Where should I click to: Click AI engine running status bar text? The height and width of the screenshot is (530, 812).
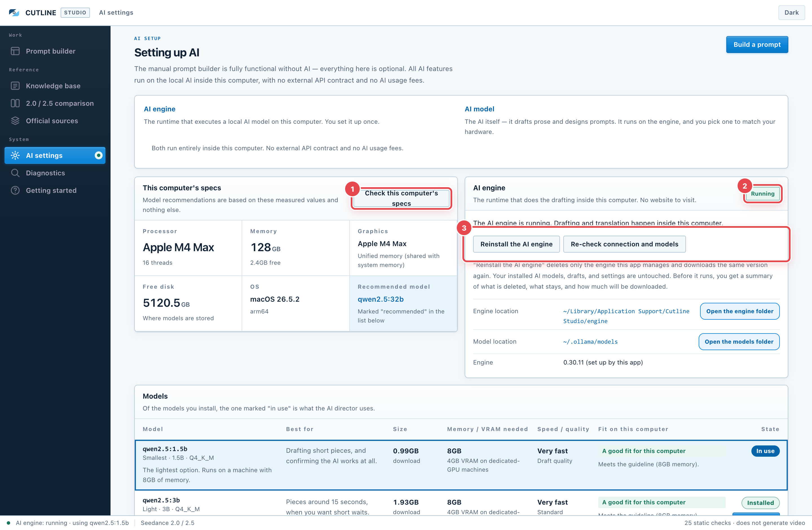pyautogui.click(x=72, y=523)
